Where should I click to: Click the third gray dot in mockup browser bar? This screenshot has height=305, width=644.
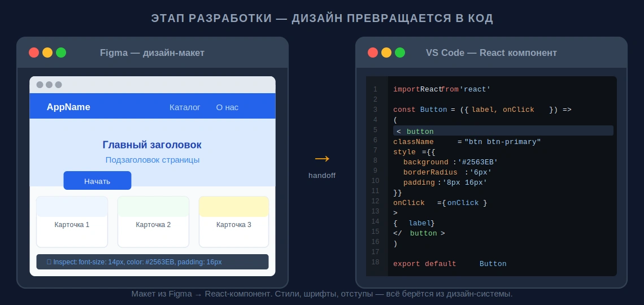pos(58,85)
